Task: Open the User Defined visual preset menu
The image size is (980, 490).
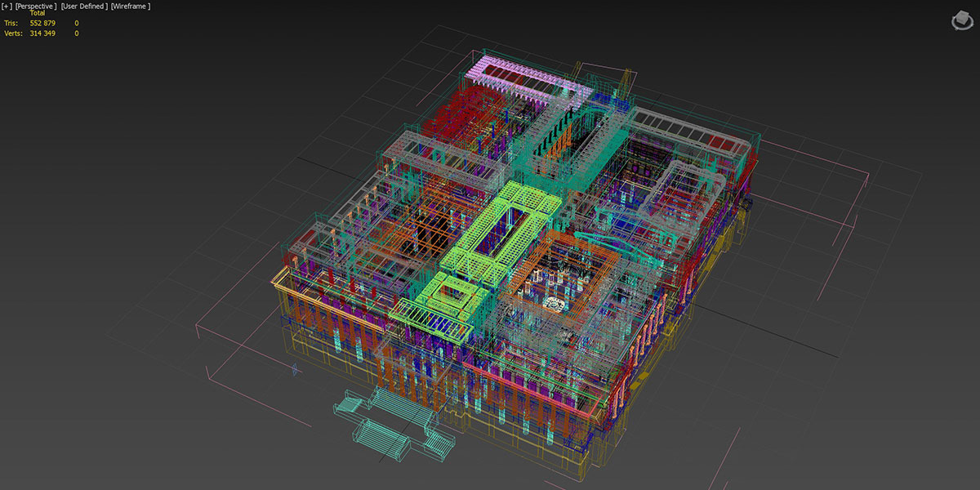Action: [84, 7]
